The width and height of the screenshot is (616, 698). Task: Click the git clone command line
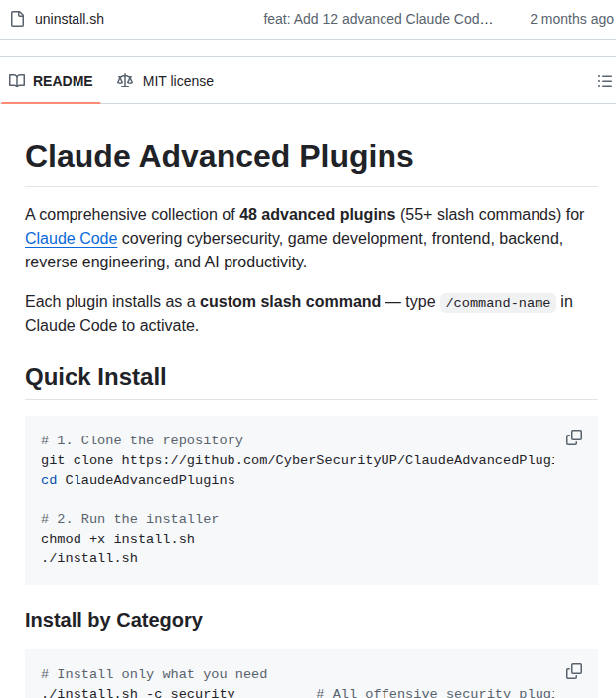point(298,459)
